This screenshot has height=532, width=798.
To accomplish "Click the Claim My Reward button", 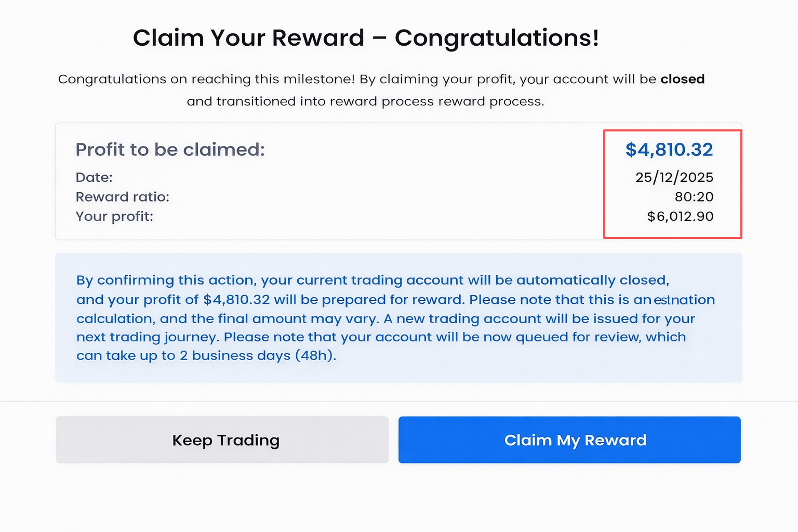I will click(x=569, y=440).
